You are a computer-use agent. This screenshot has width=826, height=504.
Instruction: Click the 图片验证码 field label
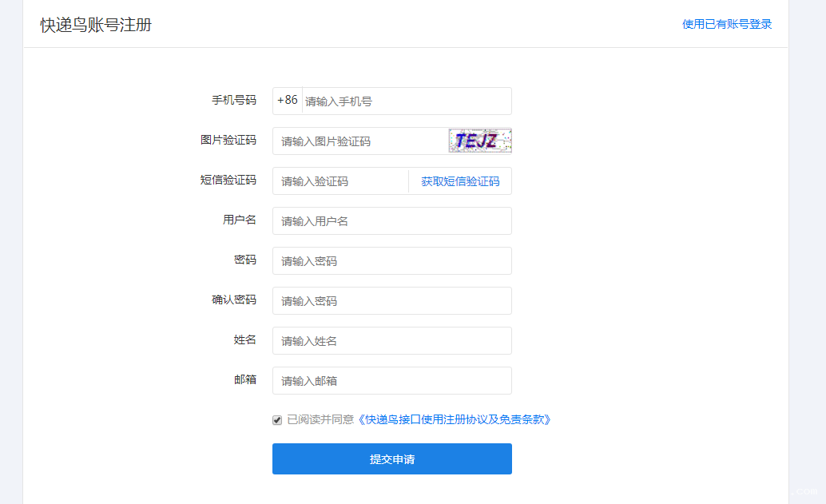tap(228, 140)
